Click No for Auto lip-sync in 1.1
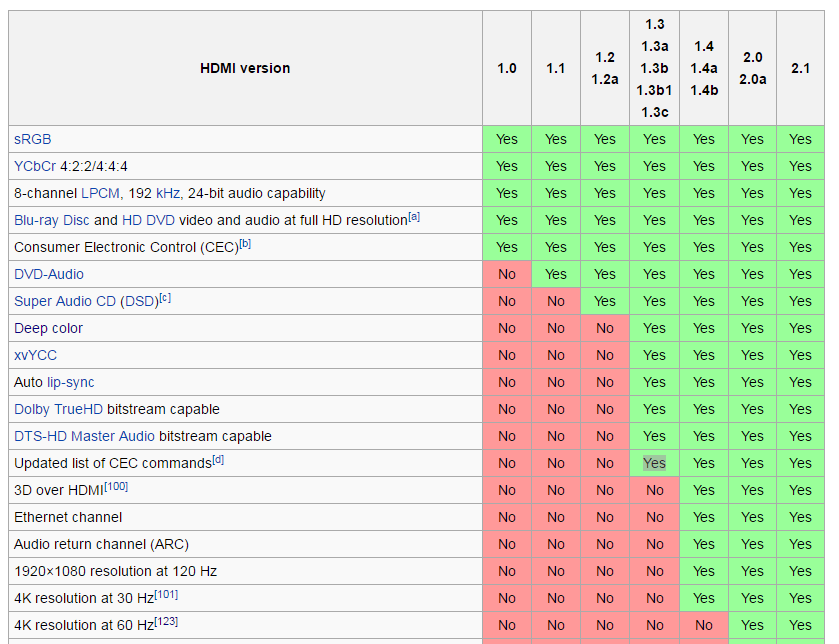The height and width of the screenshot is (644, 839). pyautogui.click(x=556, y=382)
